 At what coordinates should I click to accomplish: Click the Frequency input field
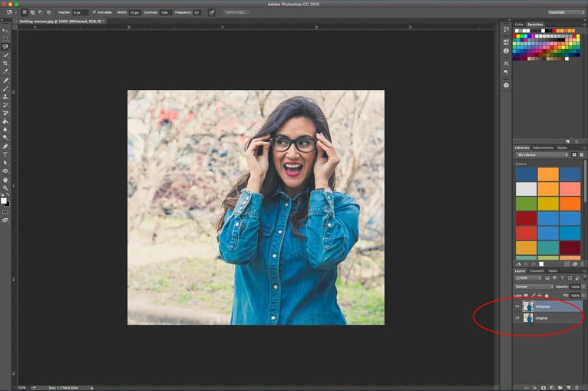tap(197, 12)
